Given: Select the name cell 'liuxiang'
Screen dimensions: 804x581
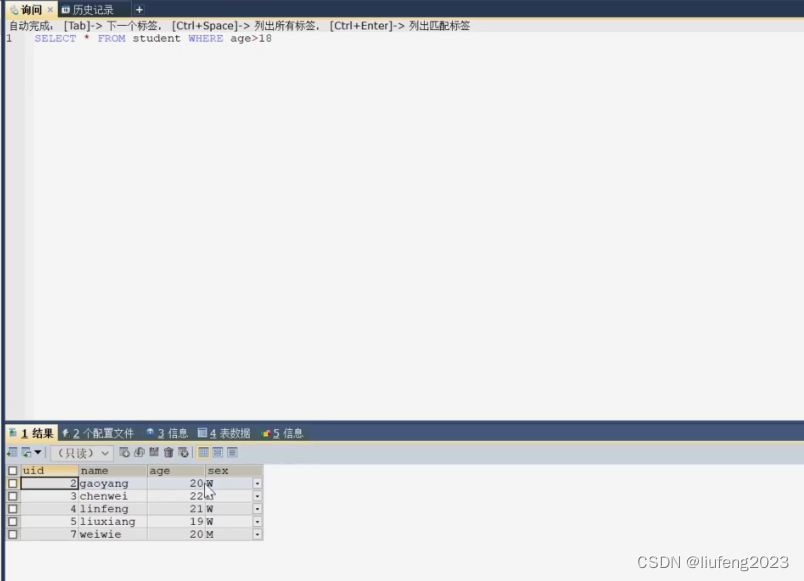Looking at the screenshot, I should click(113, 522).
